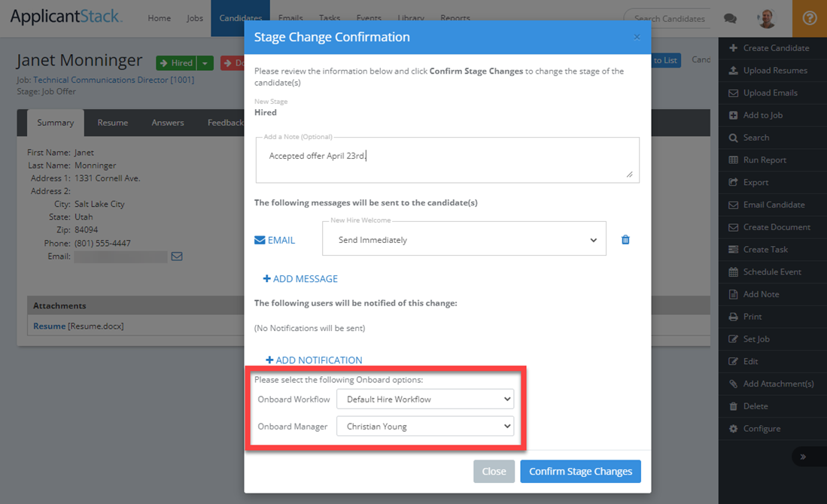Click the user profile avatar
The height and width of the screenshot is (504, 827).
(766, 18)
